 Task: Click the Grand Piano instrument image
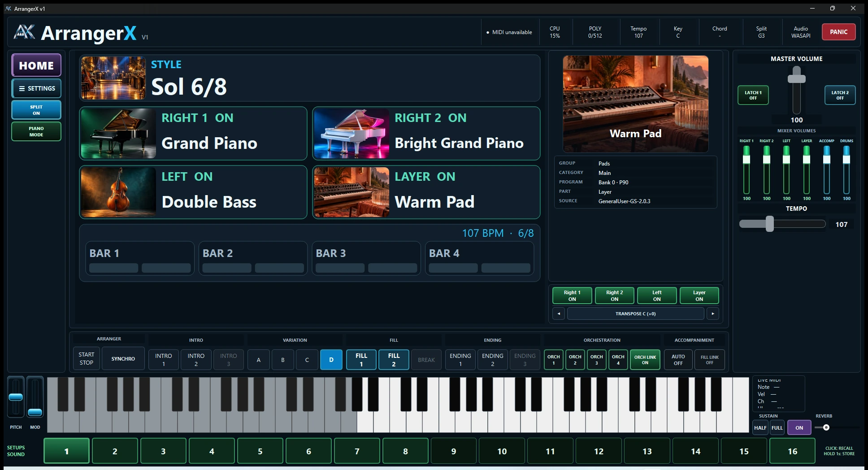[x=118, y=133]
